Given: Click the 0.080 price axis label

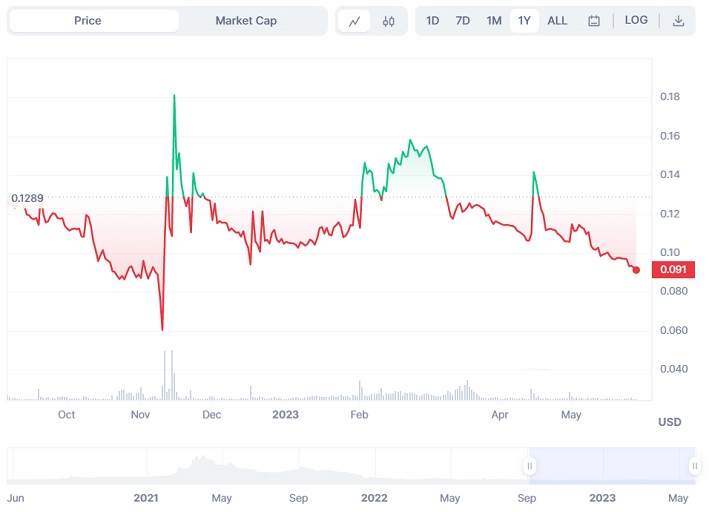Looking at the screenshot, I should [x=674, y=291].
